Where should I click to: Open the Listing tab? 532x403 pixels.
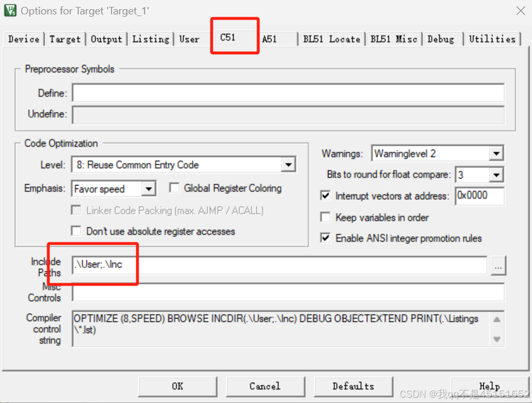(x=151, y=39)
